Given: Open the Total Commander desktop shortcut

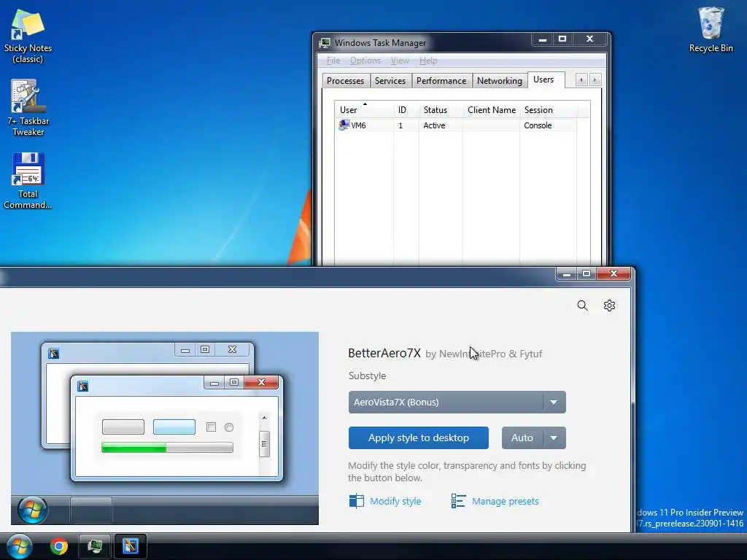Looking at the screenshot, I should [x=28, y=181].
